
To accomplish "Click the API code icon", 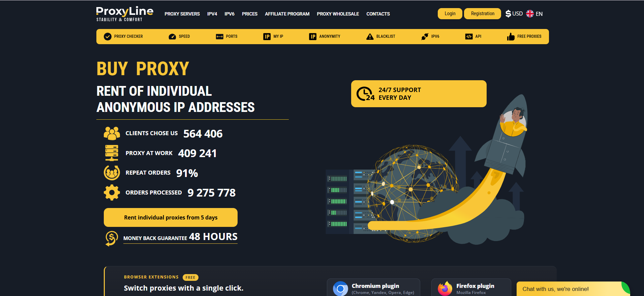I will (469, 36).
